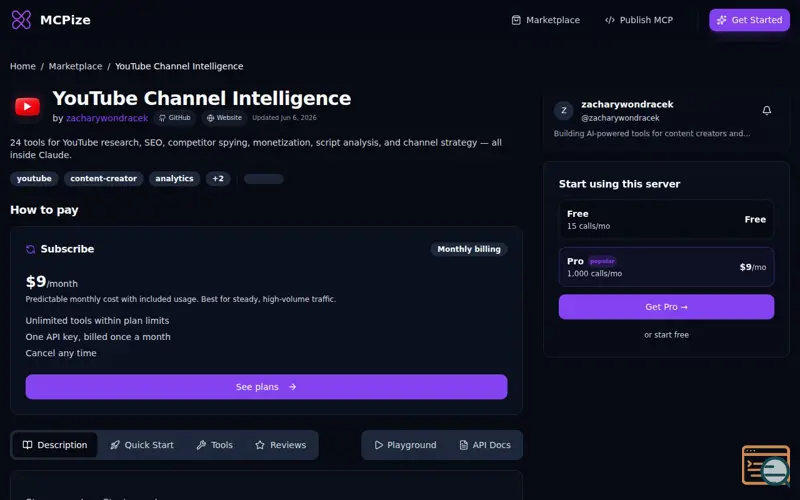Open author zacharywondracek link under title
This screenshot has width=800, height=500.
[107, 118]
